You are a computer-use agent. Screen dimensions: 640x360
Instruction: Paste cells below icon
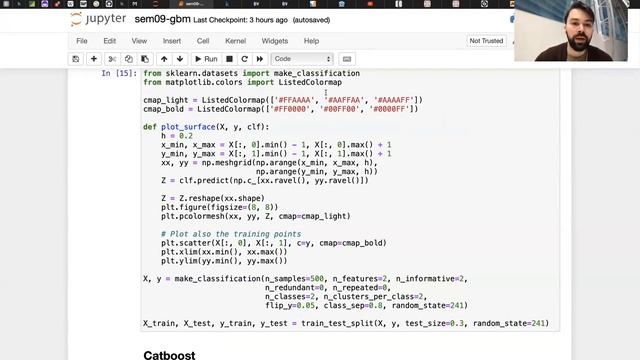(x=145, y=59)
